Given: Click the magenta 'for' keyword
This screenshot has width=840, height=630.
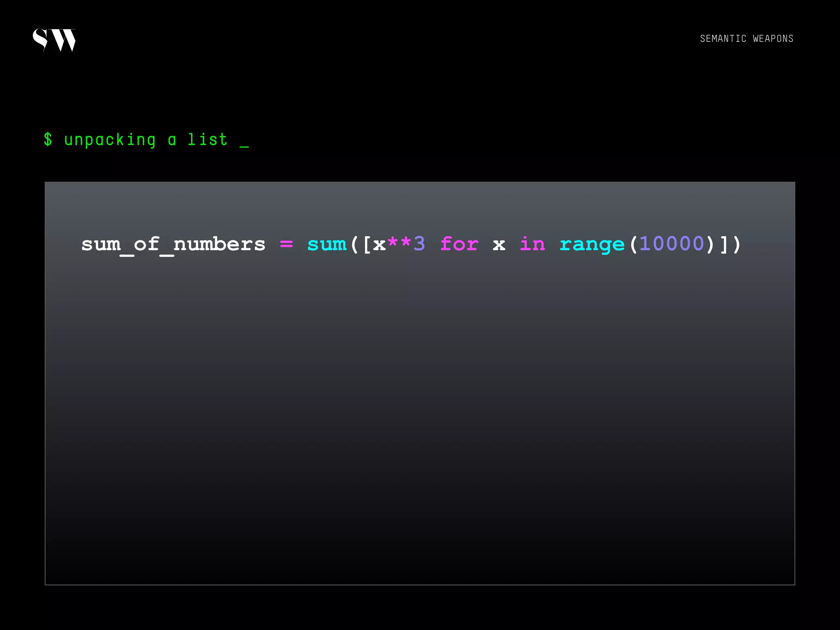Looking at the screenshot, I should tap(459, 244).
